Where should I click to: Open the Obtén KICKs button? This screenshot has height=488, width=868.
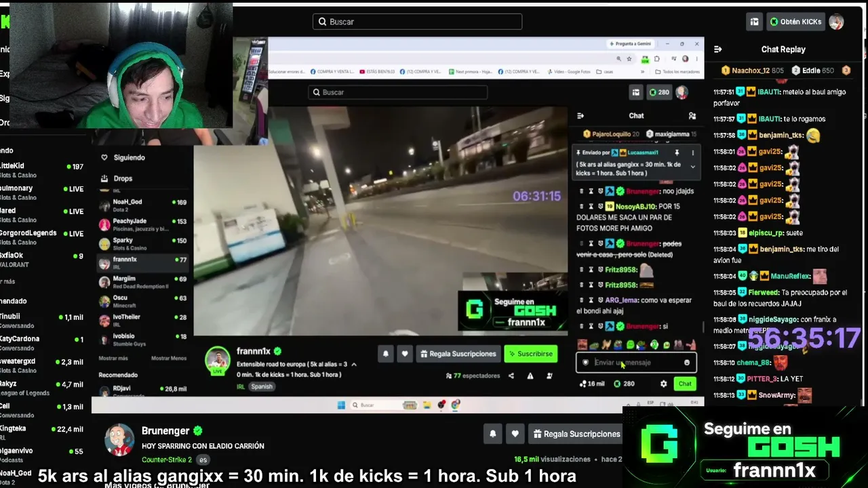click(x=795, y=22)
